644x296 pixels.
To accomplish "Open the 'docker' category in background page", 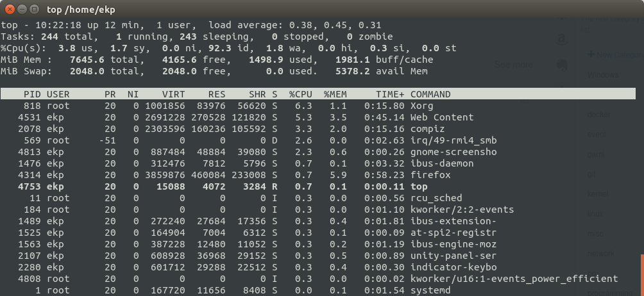I will tap(599, 115).
